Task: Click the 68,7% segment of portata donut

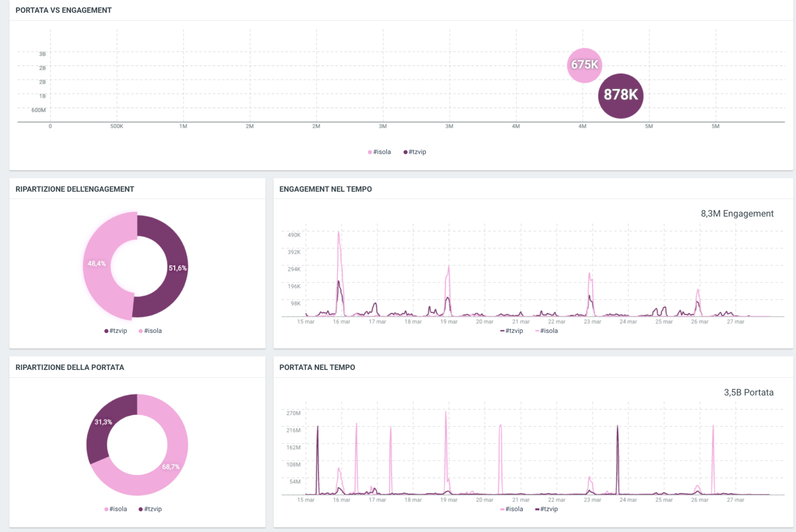Action: coord(170,467)
